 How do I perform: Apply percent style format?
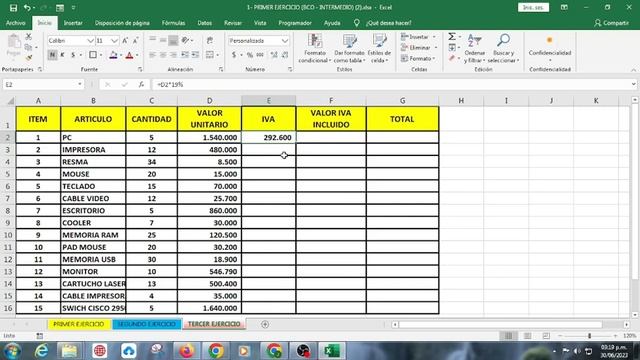[x=250, y=55]
